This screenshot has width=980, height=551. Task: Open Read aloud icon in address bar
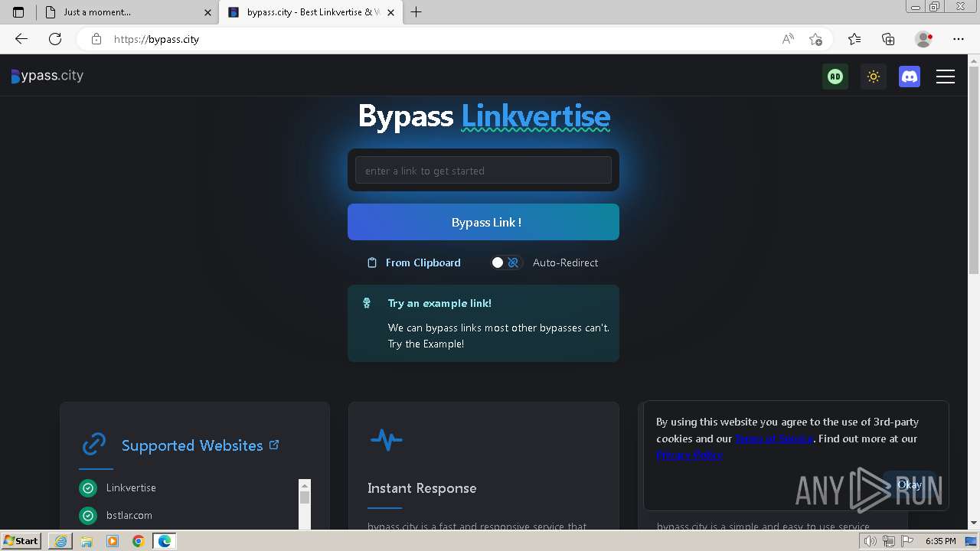(788, 39)
